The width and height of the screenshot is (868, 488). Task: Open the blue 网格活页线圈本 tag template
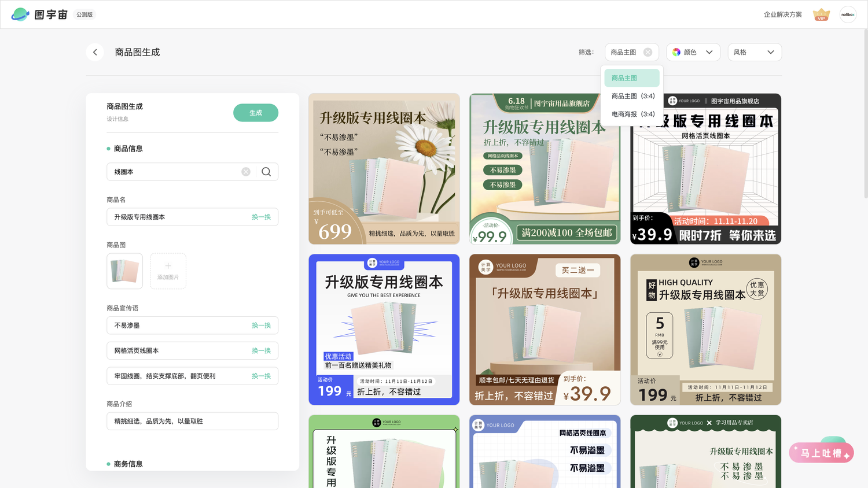point(545,452)
